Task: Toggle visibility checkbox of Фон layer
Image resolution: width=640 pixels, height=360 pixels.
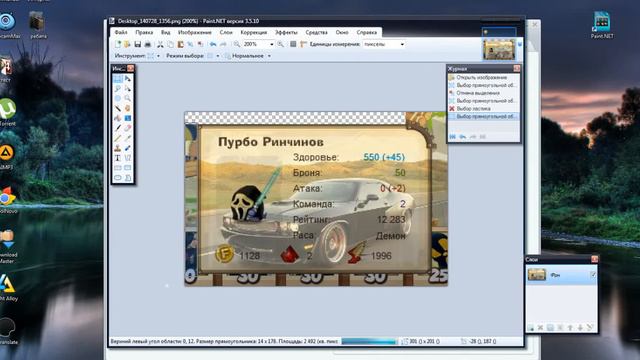Action: coord(593,275)
